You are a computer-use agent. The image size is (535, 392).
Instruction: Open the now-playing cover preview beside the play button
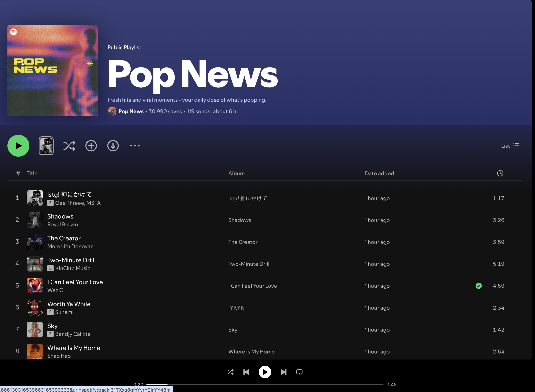tap(46, 146)
